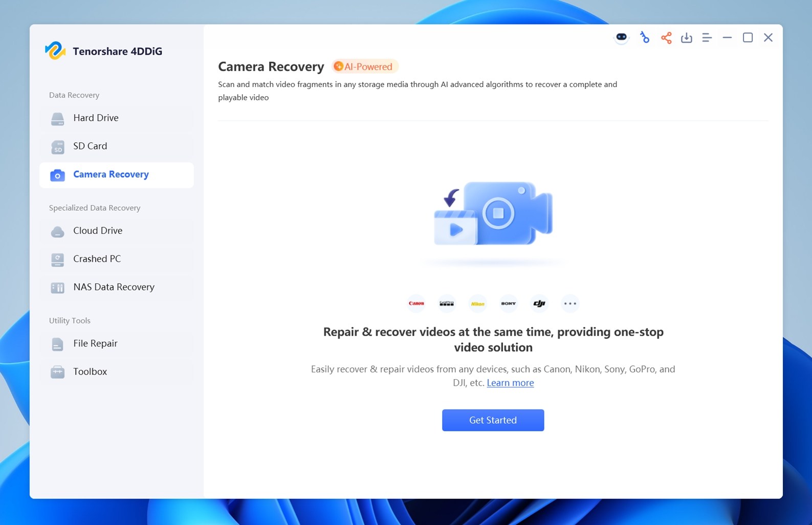812x525 pixels.
Task: Click the Get Started button
Action: [493, 420]
